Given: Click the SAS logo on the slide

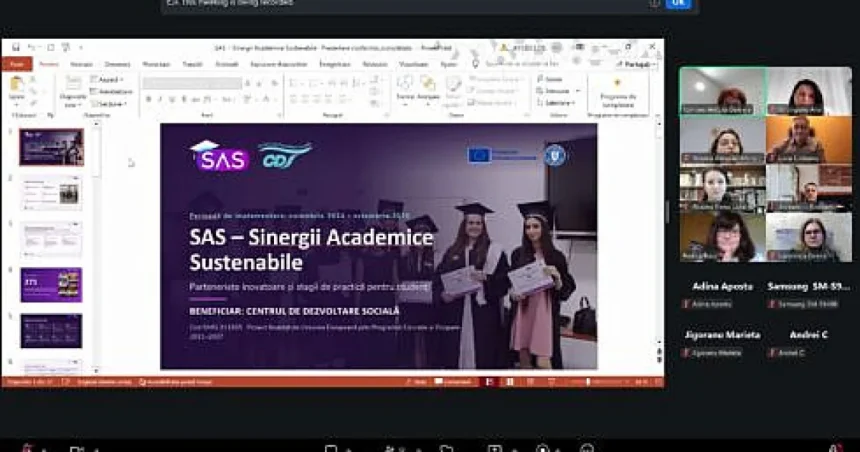Looking at the screenshot, I should (x=219, y=156).
